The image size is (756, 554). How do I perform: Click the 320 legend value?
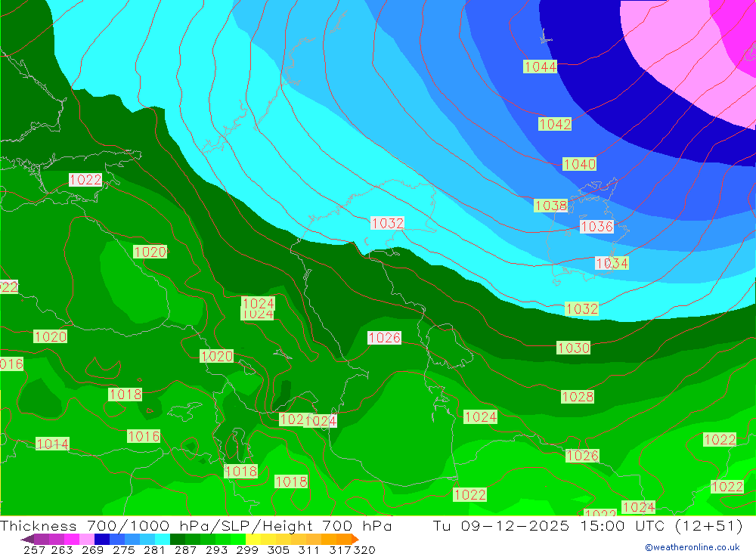click(364, 550)
